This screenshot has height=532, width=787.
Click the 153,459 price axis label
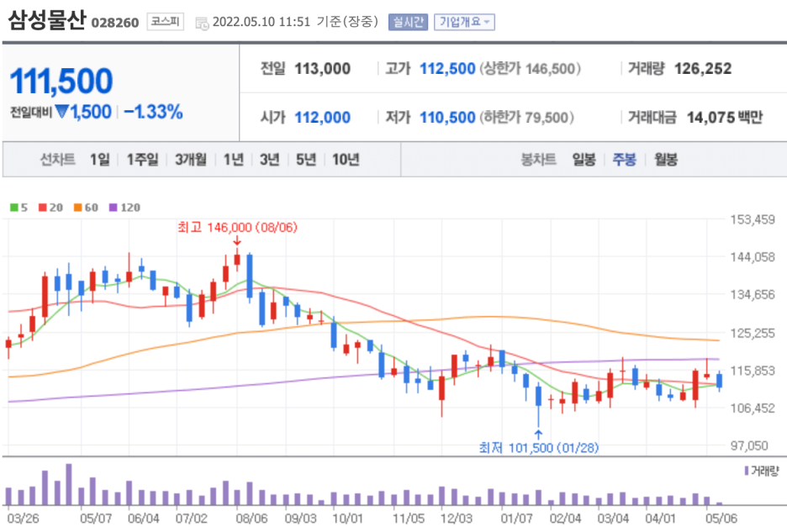pyautogui.click(x=753, y=219)
